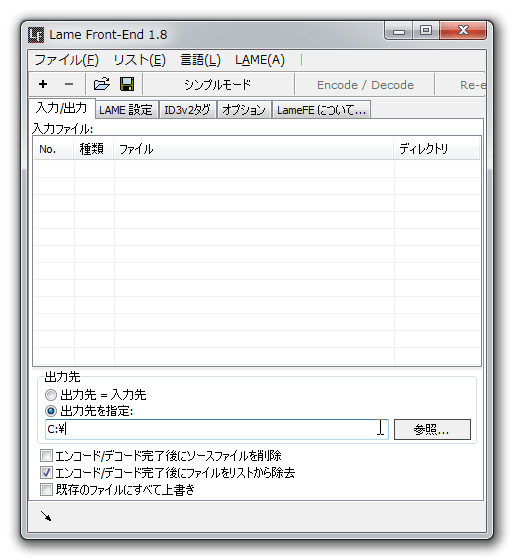Open the LameFE について... tab
Image resolution: width=514 pixels, height=560 pixels.
pyautogui.click(x=321, y=110)
